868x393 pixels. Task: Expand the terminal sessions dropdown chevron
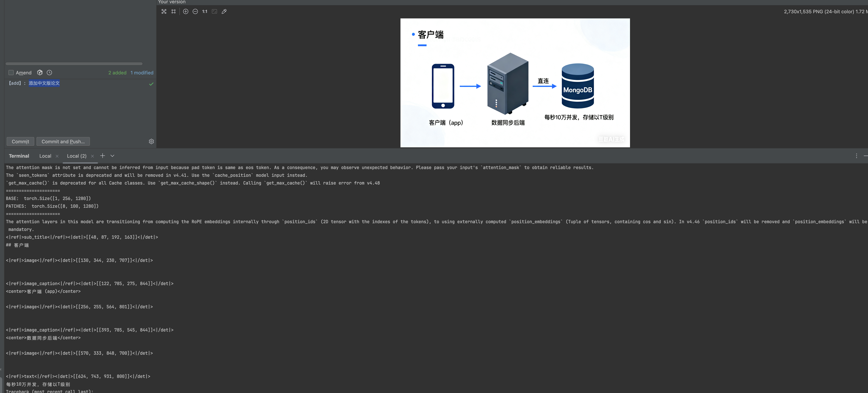(113, 156)
